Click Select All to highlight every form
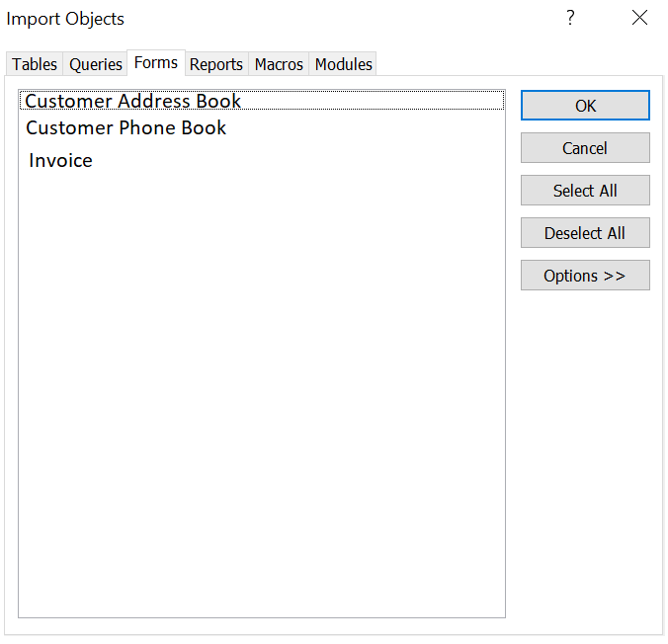The height and width of the screenshot is (644, 668). click(x=585, y=191)
